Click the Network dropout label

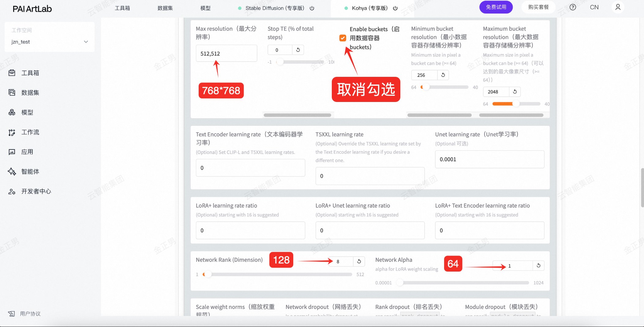click(x=323, y=307)
